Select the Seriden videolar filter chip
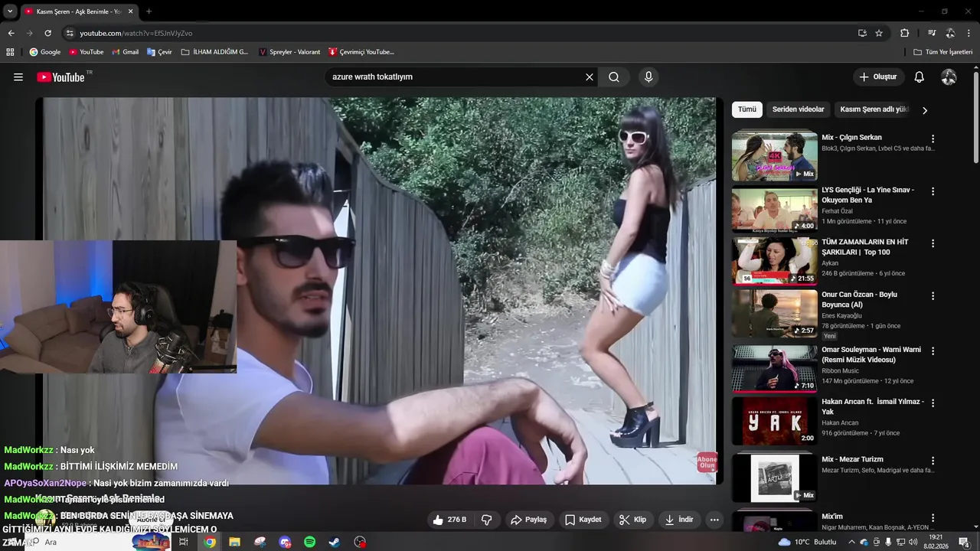The height and width of the screenshot is (551, 980). click(798, 109)
